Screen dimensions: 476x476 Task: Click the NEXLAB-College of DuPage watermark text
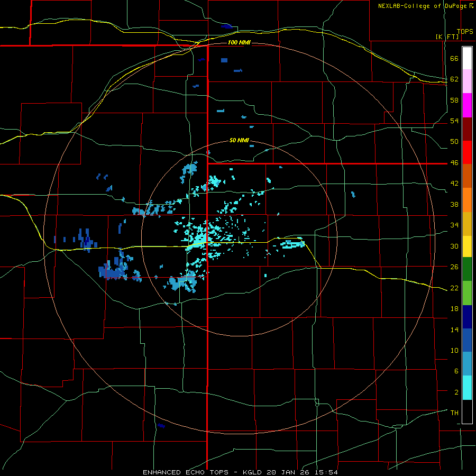pos(425,6)
